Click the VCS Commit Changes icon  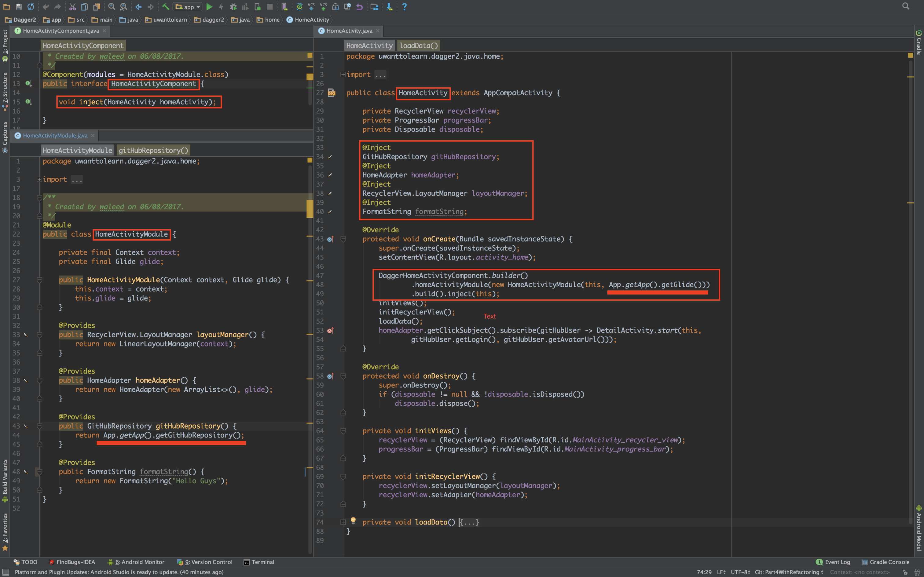click(x=323, y=6)
